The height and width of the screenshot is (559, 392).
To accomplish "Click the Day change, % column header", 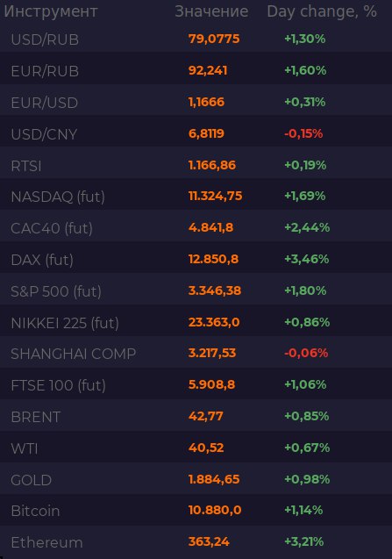I will [322, 11].
